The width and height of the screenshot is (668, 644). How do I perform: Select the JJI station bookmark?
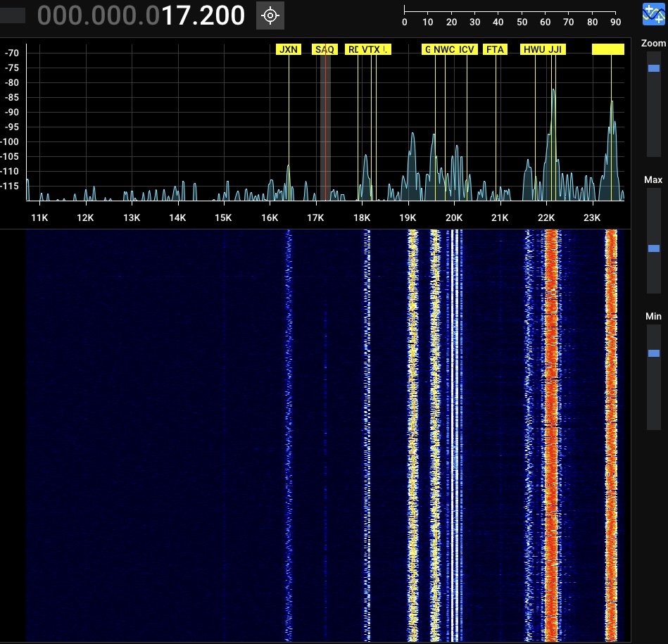pyautogui.click(x=555, y=49)
